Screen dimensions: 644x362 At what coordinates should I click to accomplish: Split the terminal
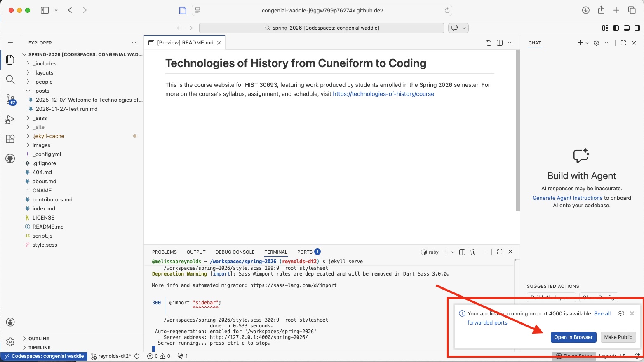[x=462, y=252]
